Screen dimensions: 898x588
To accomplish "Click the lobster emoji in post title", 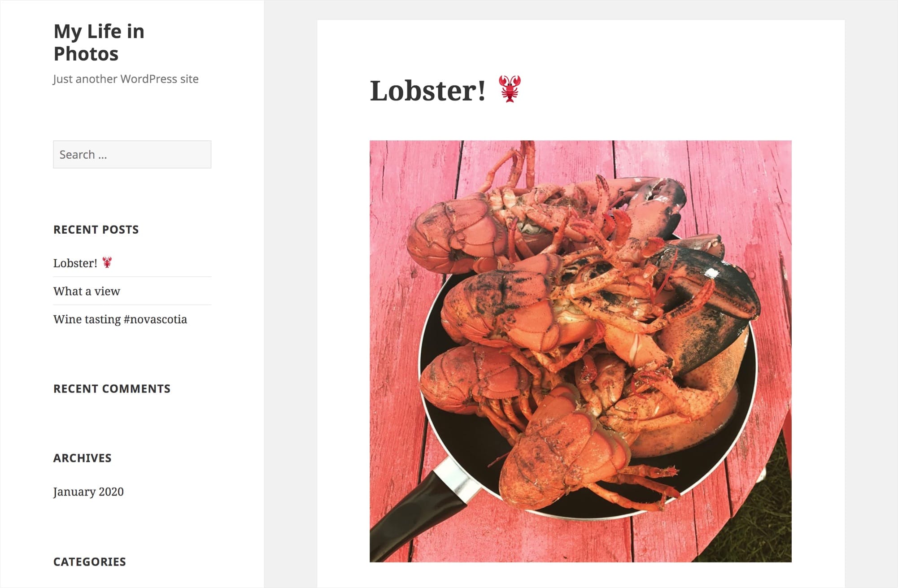I will [510, 89].
